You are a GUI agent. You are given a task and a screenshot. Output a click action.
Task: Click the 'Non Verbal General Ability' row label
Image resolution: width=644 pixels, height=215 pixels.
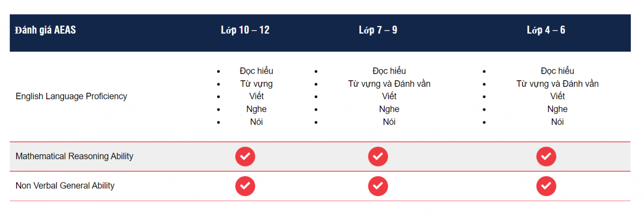[65, 186]
